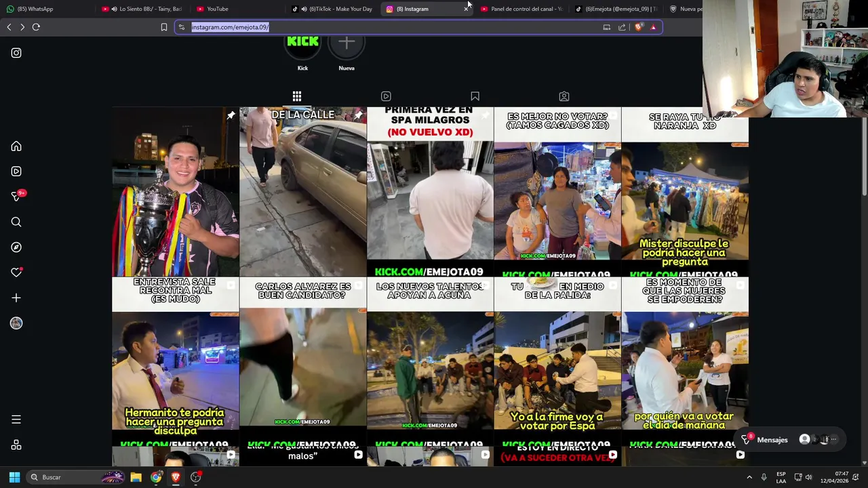Viewport: 868px width, 488px height.
Task: Open Brave browser taskbar icon
Action: 176,477
